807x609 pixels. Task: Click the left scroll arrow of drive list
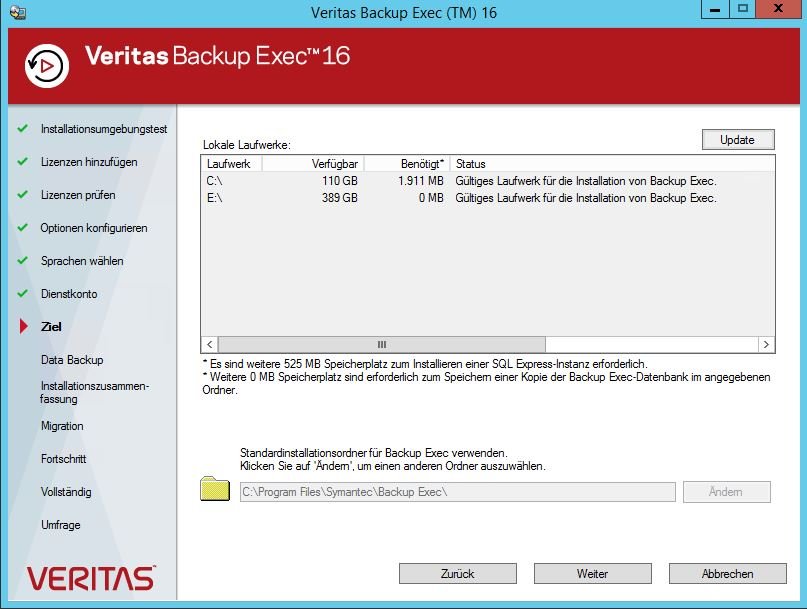[x=209, y=344]
